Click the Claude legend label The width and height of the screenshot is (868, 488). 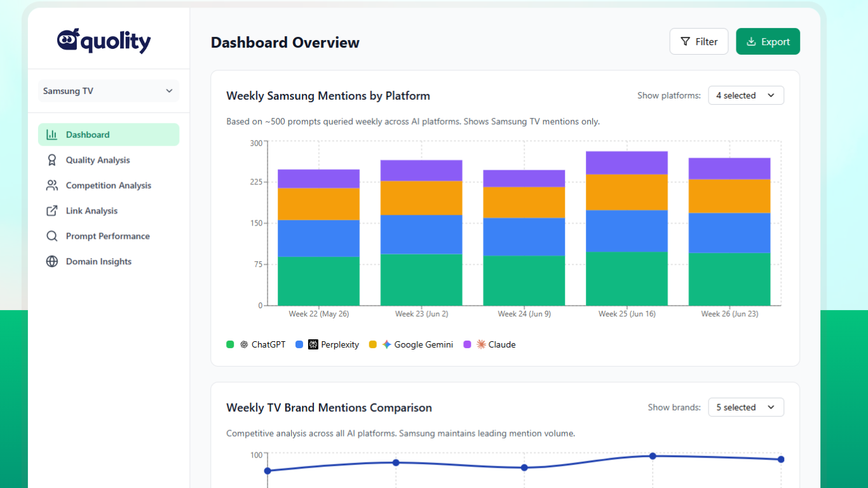[x=502, y=344]
